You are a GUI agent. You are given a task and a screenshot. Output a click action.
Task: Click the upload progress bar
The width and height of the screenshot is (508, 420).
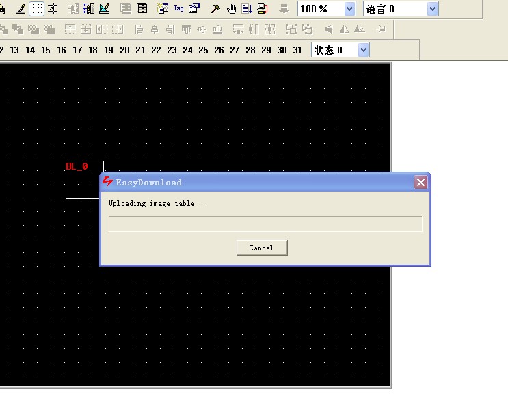(265, 224)
